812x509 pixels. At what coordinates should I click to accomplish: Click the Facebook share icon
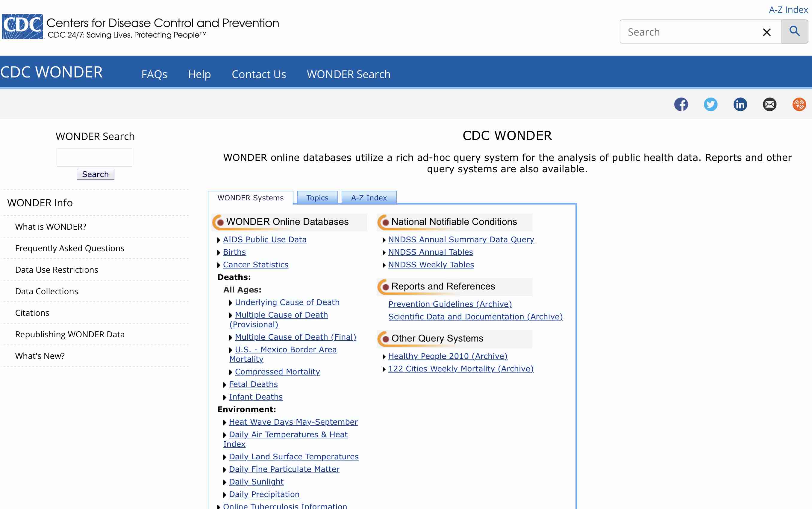pyautogui.click(x=681, y=104)
